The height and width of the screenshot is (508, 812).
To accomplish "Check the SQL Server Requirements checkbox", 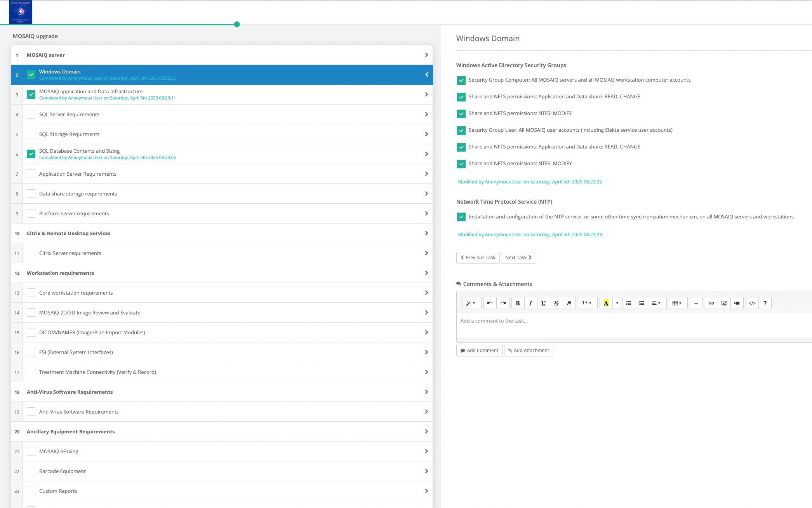I will pos(31,114).
